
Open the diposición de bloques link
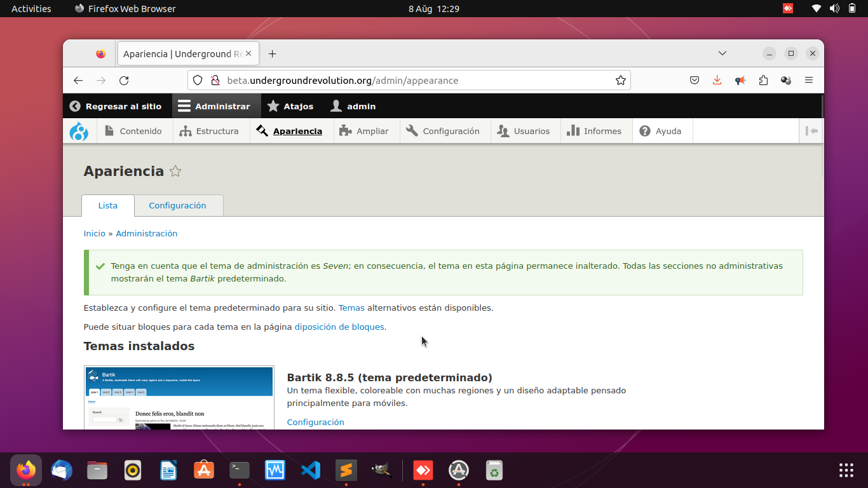(339, 327)
